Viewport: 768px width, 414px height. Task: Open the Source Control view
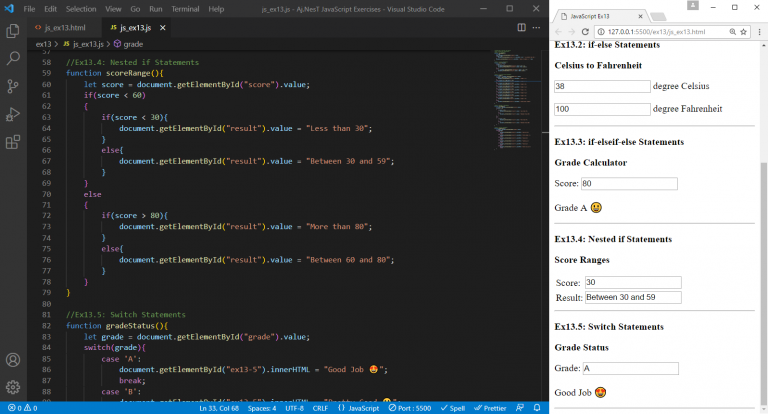[x=13, y=87]
